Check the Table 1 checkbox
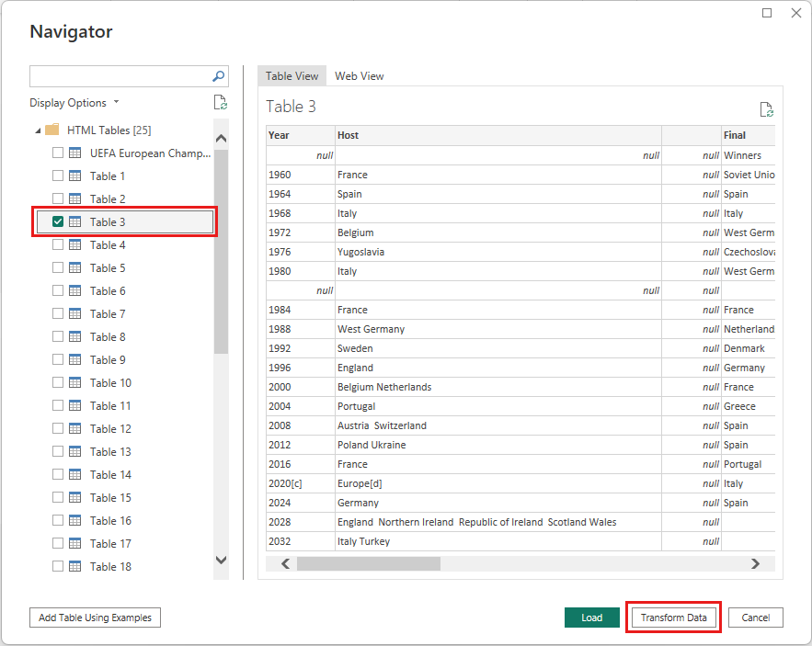Screen dimensions: 812x646 click(x=58, y=176)
